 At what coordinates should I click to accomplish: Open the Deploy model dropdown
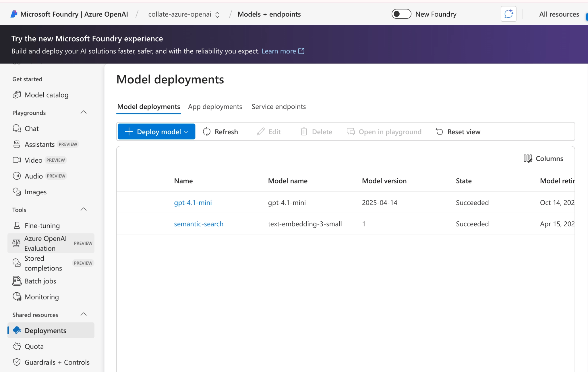(156, 132)
